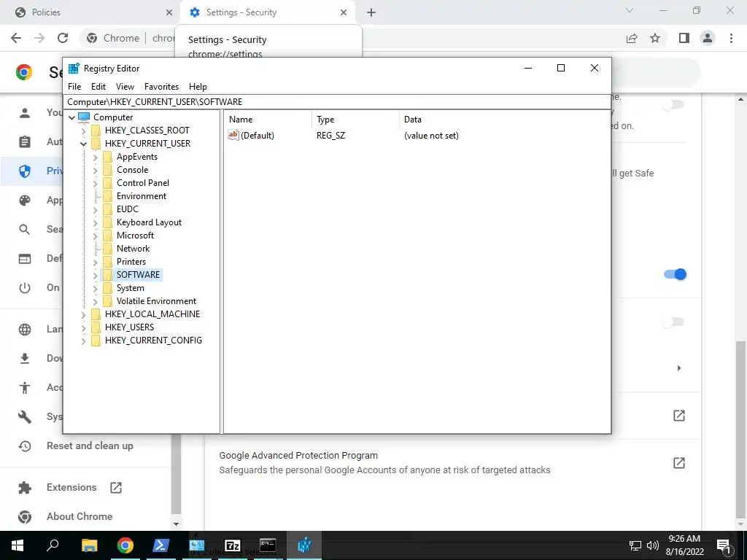The image size is (747, 560).
Task: Select the HKEY_CLASSES_ROOT folder icon
Action: click(x=96, y=131)
